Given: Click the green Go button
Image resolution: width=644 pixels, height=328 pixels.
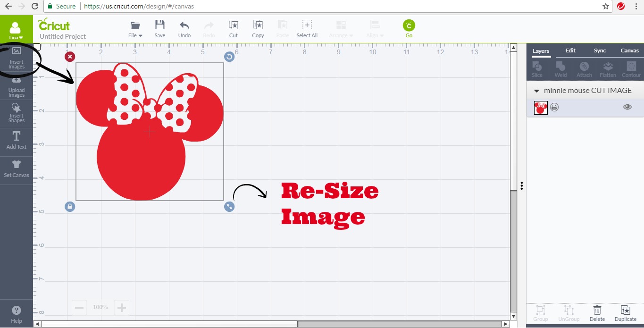Looking at the screenshot, I should point(409,28).
